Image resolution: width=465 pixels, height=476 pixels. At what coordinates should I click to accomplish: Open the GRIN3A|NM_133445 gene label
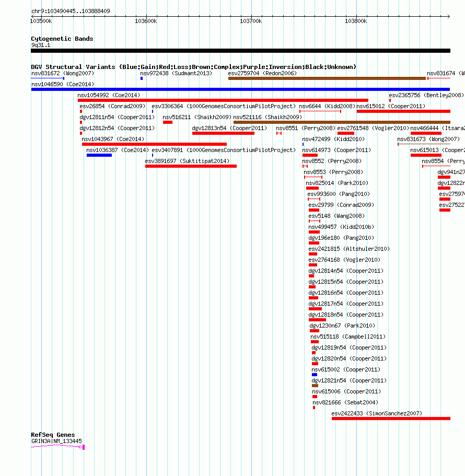click(56, 441)
